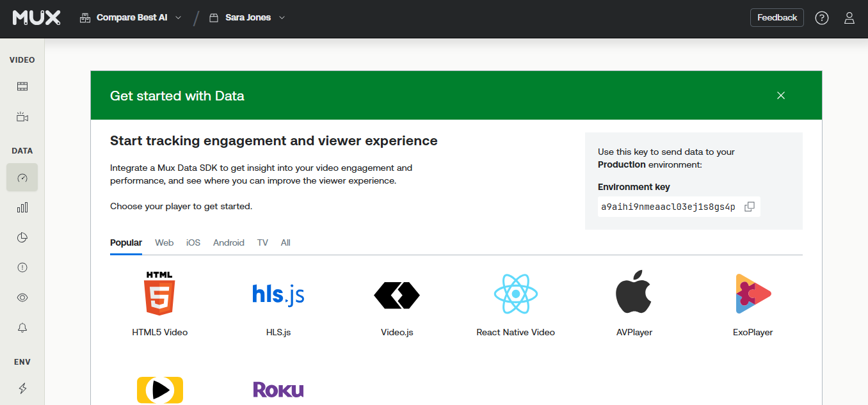
Task: Select the environment key text a9aihi9nmeaacl03ej1s8gs4p
Action: [668, 207]
